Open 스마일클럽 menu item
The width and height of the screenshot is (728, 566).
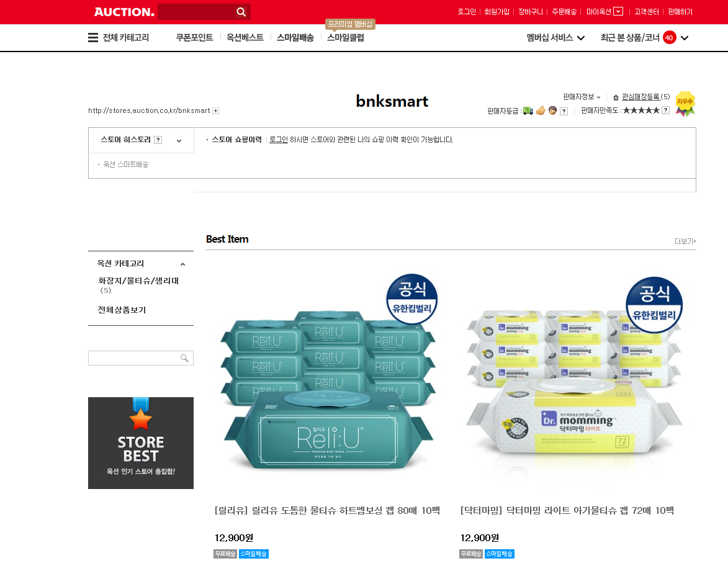pos(346,38)
